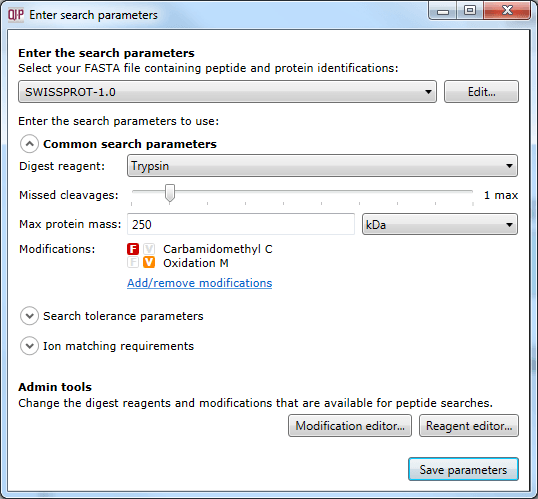
Task: Click the Admin tools heading
Action: pyautogui.click(x=55, y=387)
